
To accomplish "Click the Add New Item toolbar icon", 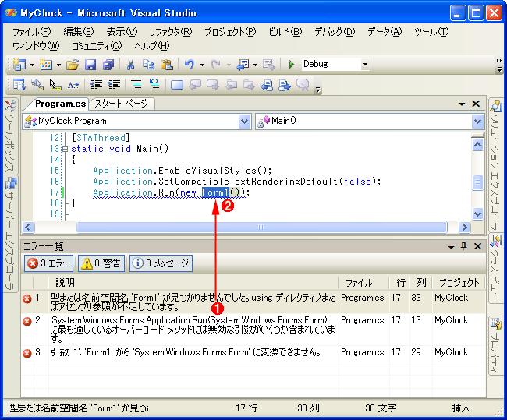I will pos(46,65).
